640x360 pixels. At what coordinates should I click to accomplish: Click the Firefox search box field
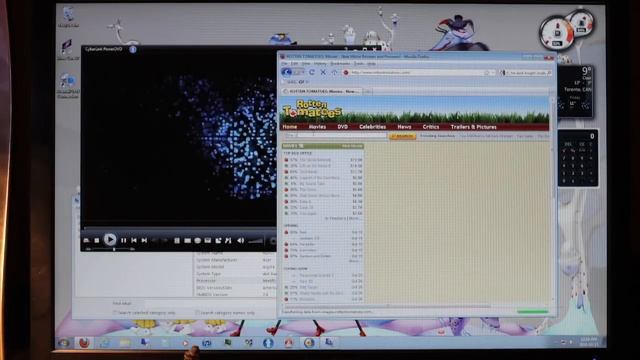click(527, 73)
